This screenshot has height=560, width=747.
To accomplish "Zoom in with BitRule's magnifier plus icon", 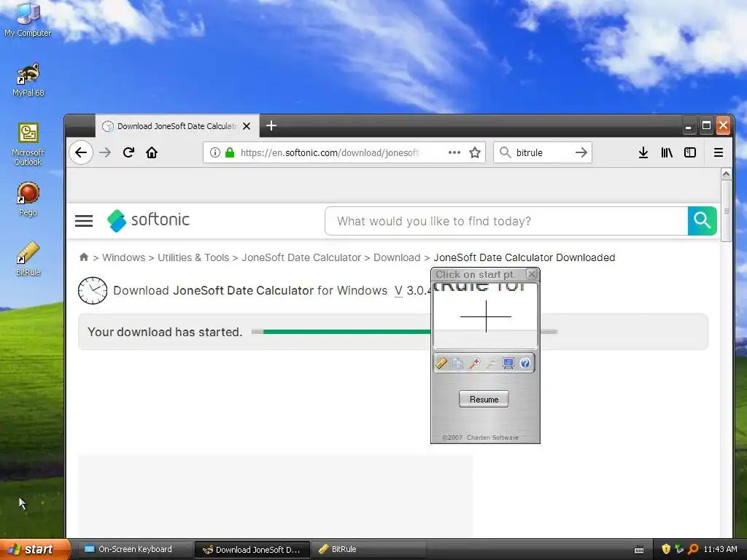I will pos(474,363).
